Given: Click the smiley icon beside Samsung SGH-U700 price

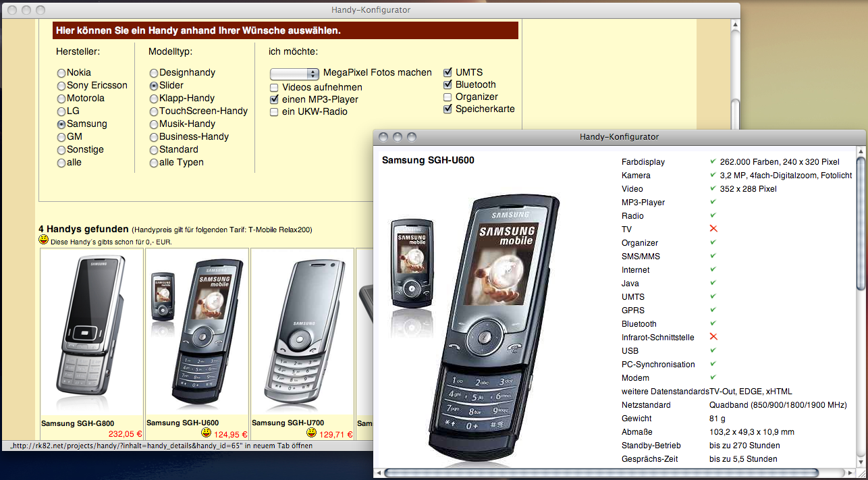Looking at the screenshot, I should pyautogui.click(x=312, y=433).
